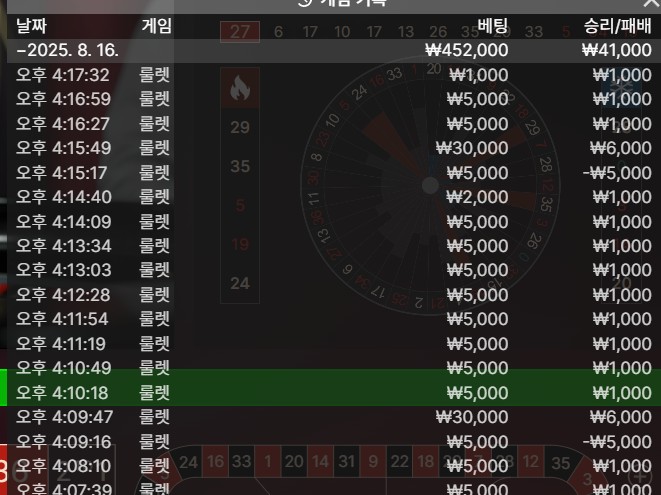Open the 오후 4:09:47 game record

click(333, 417)
